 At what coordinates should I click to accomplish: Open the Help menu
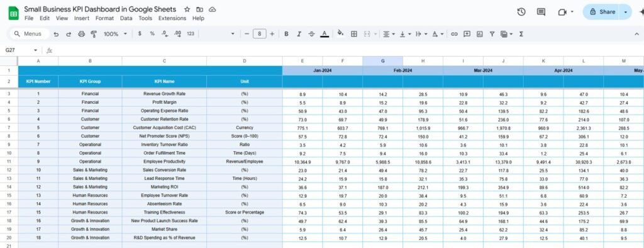coord(198,18)
